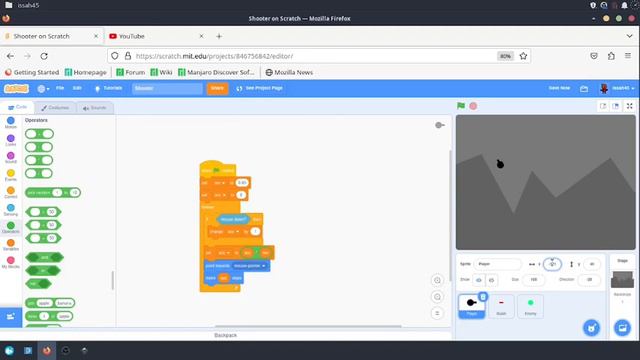Select the Control block category
The width and height of the screenshot is (640, 360).
(x=11, y=193)
